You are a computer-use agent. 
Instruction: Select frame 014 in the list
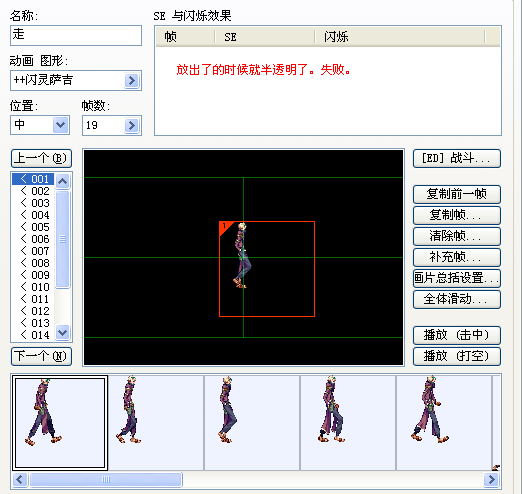click(33, 335)
